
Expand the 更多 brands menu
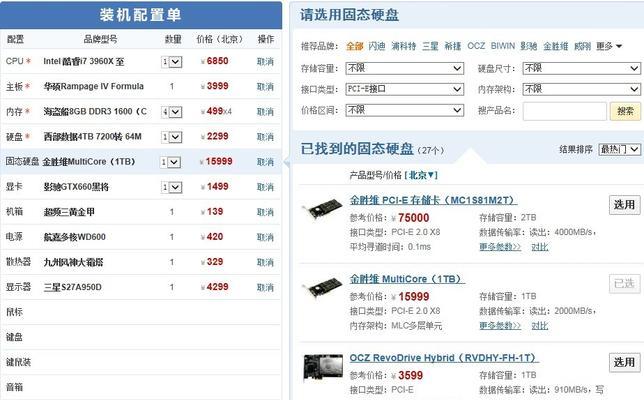point(609,46)
